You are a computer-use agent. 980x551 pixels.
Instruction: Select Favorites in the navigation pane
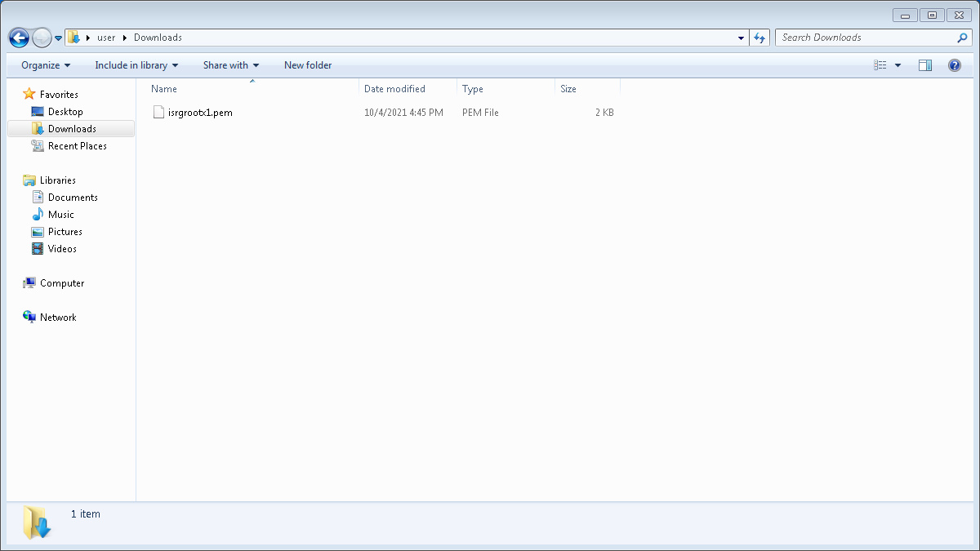point(59,95)
